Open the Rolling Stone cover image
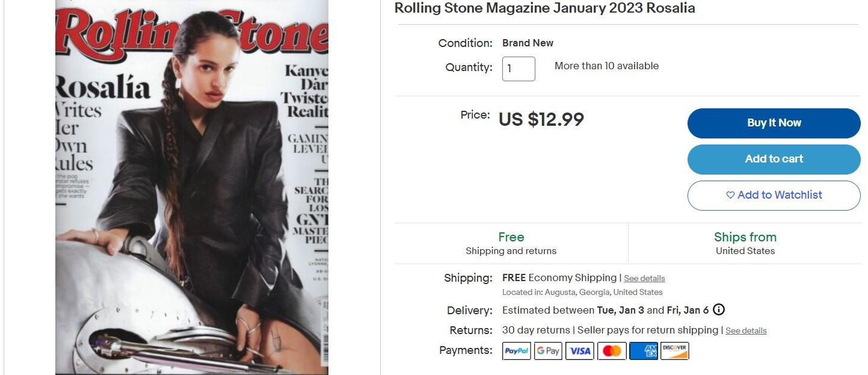This screenshot has height=375, width=868. (x=192, y=187)
